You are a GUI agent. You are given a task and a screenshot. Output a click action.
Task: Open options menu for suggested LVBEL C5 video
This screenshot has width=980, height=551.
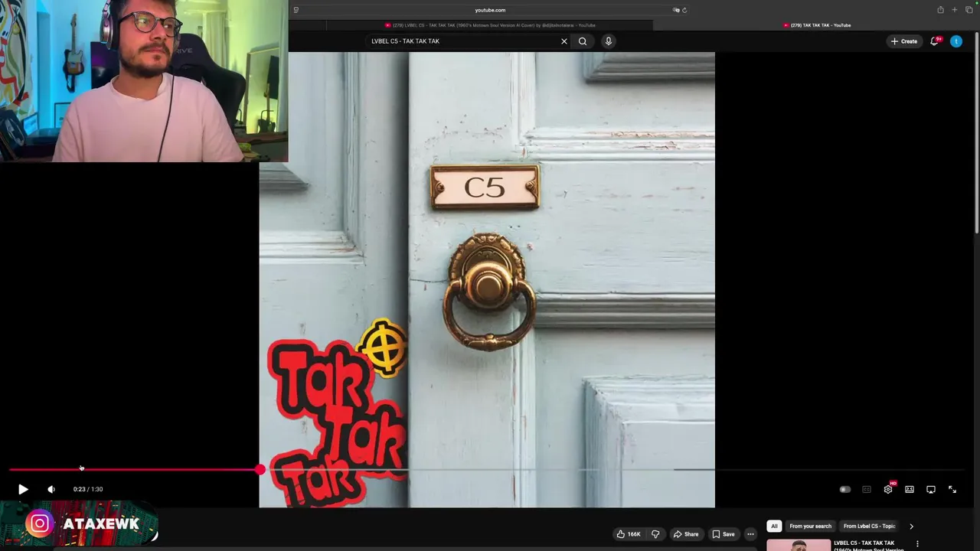pos(917,544)
